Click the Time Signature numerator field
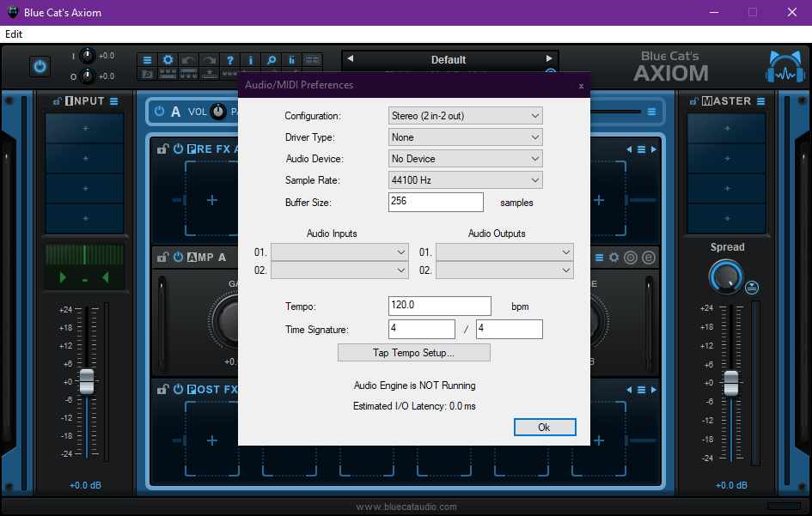 [422, 329]
